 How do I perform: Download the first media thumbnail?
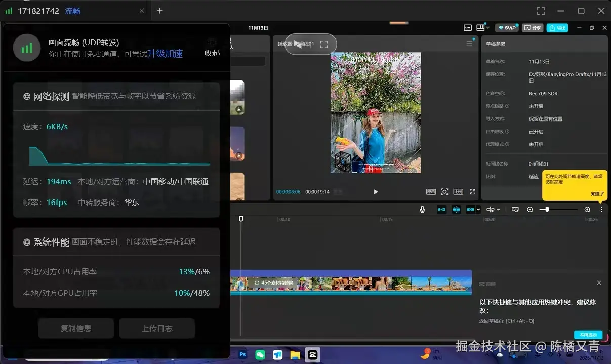(x=239, y=109)
